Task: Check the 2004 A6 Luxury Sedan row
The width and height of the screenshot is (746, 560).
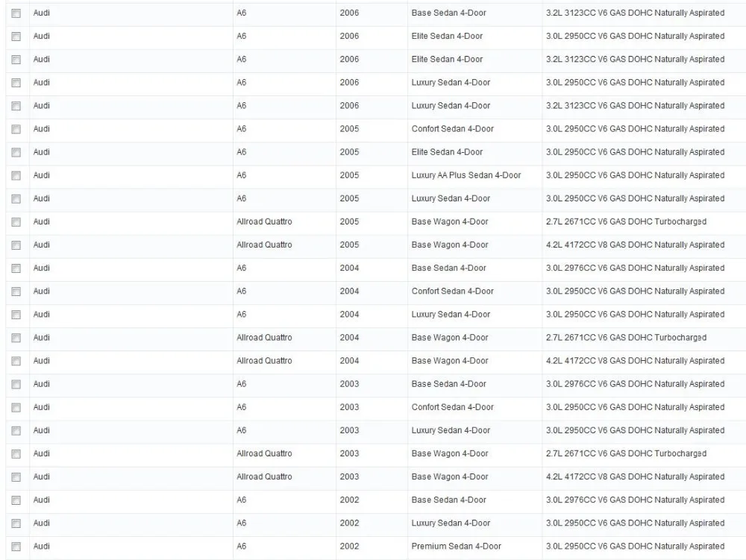Action: click(x=16, y=315)
